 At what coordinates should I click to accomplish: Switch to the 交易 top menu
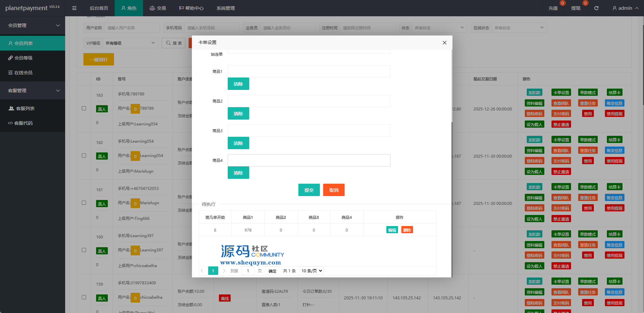[x=158, y=8]
